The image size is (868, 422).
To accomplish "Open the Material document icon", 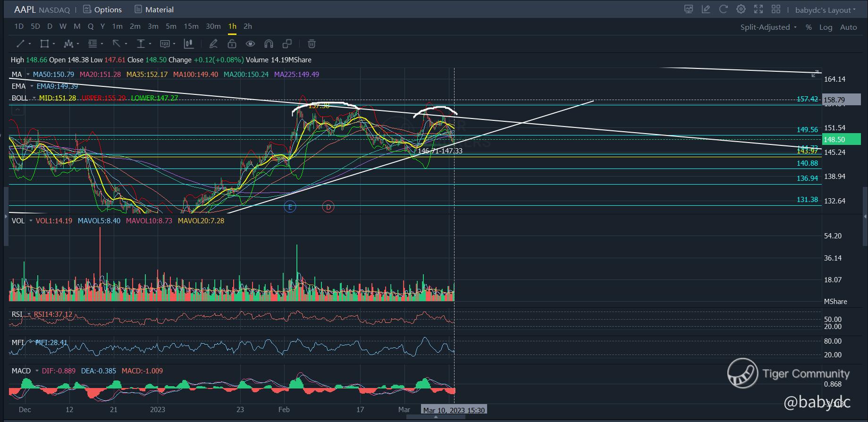I will pyautogui.click(x=138, y=9).
